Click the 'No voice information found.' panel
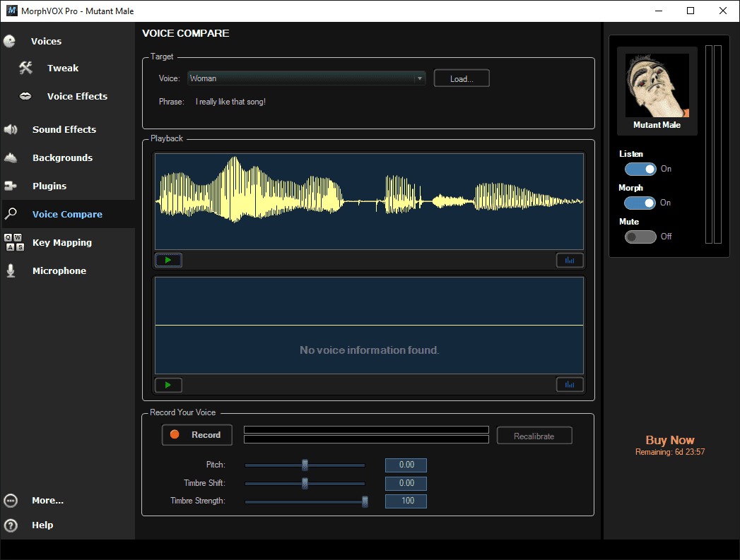The width and height of the screenshot is (740, 560). click(x=369, y=326)
